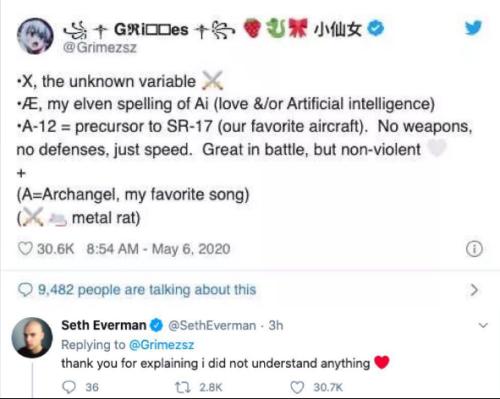
Task: Click the speech bubble conversation icon
Action: click(x=25, y=290)
